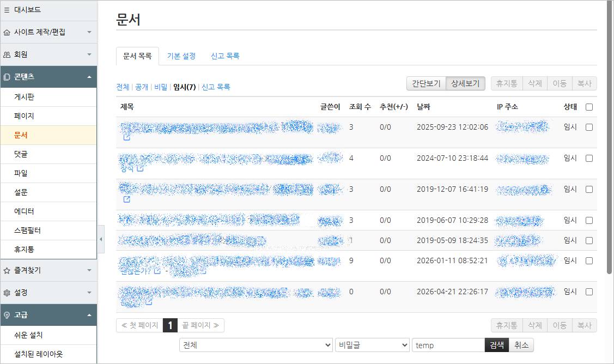Focus the search field containing temp

pyautogui.click(x=448, y=345)
